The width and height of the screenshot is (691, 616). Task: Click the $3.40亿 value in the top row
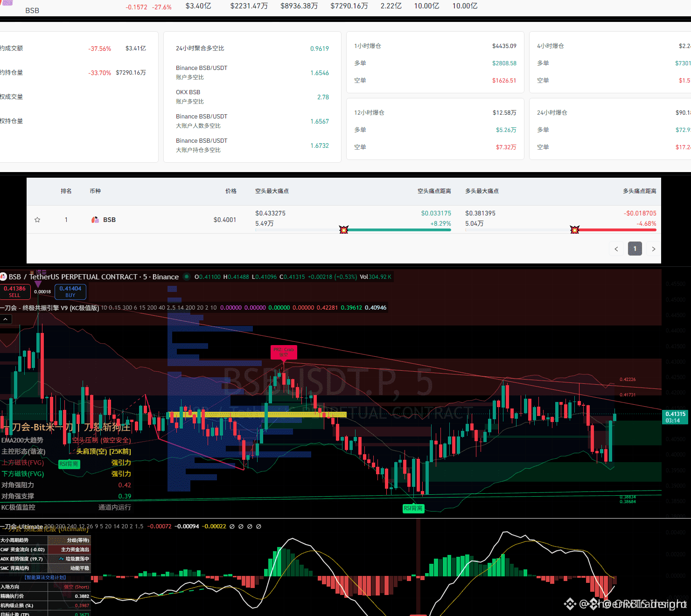[198, 6]
